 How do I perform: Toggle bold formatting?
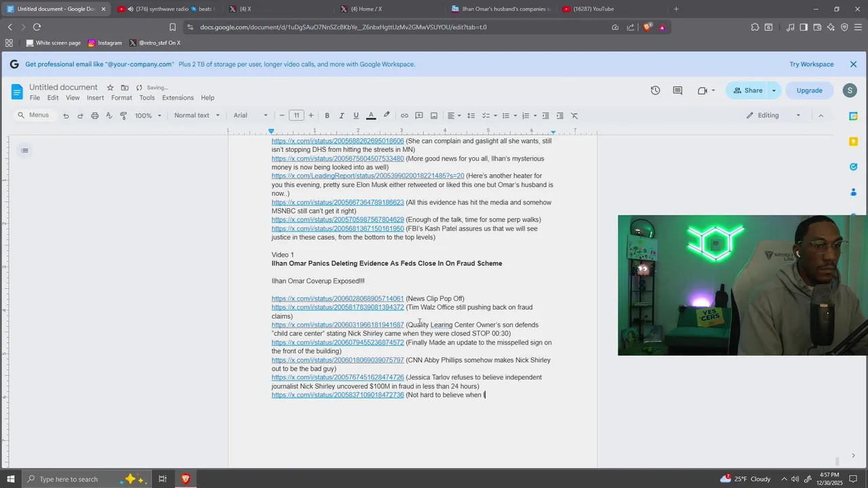(x=327, y=116)
